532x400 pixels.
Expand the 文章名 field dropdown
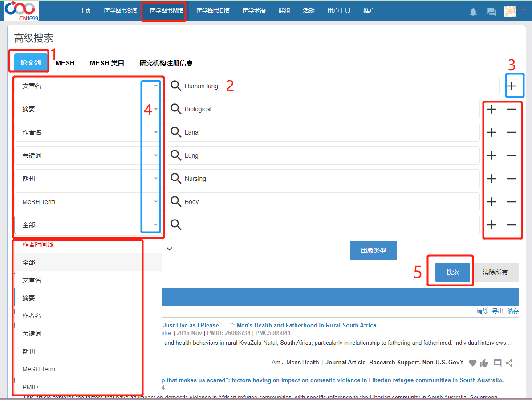click(x=155, y=86)
